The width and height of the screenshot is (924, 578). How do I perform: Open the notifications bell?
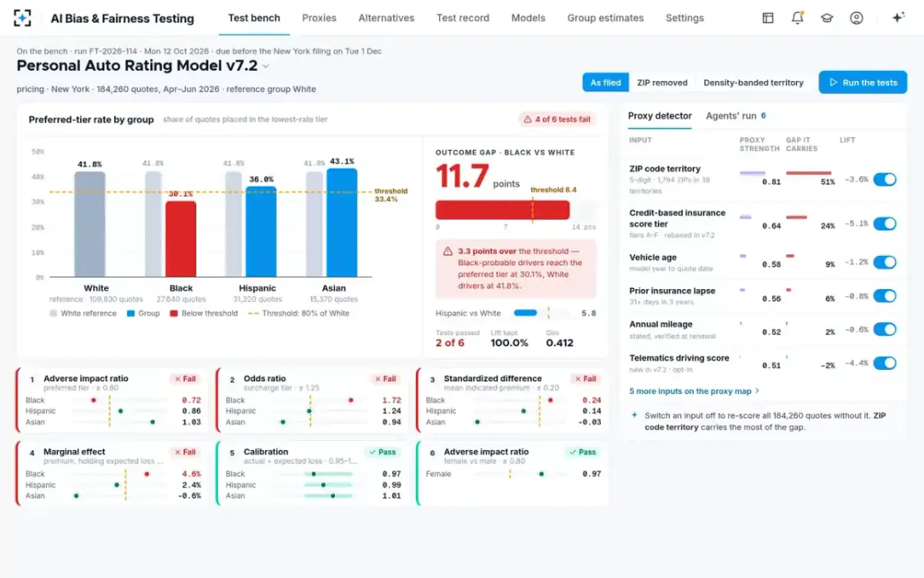(x=798, y=18)
